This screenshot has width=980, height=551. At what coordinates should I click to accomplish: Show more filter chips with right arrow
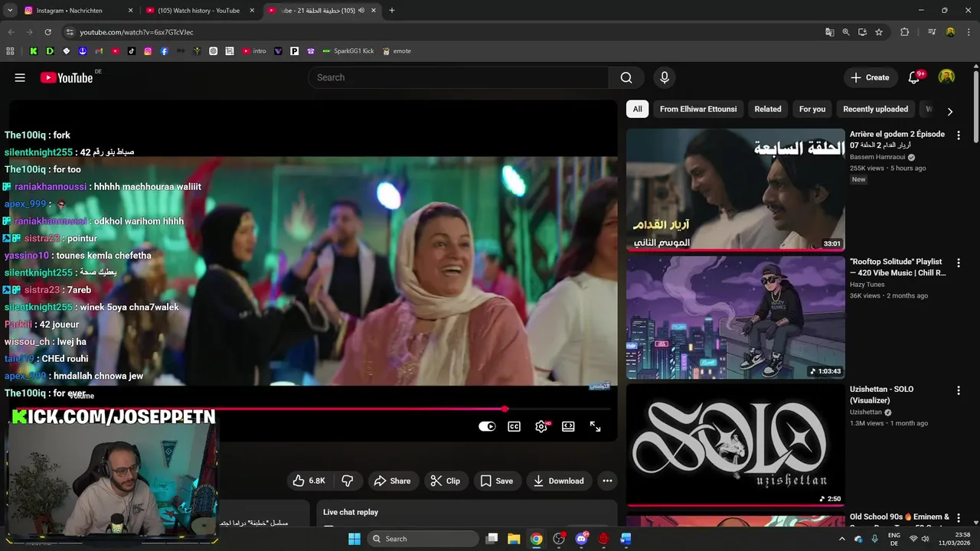(950, 111)
